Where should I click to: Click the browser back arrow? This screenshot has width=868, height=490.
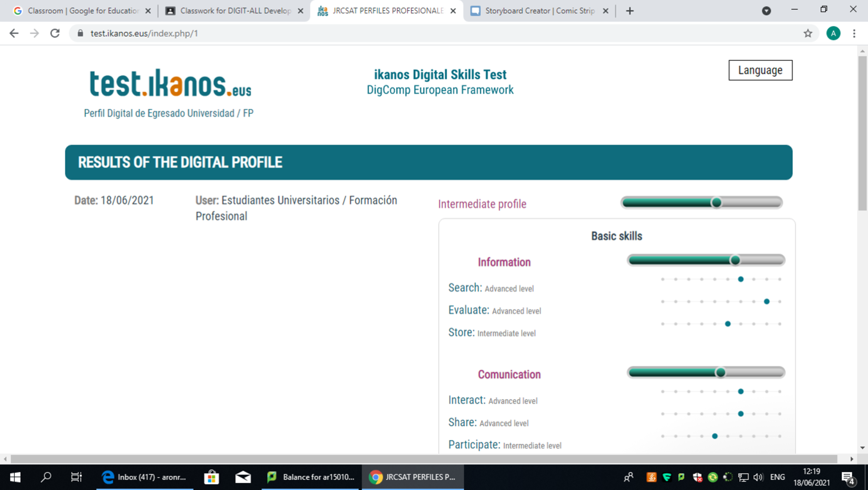pos(14,33)
